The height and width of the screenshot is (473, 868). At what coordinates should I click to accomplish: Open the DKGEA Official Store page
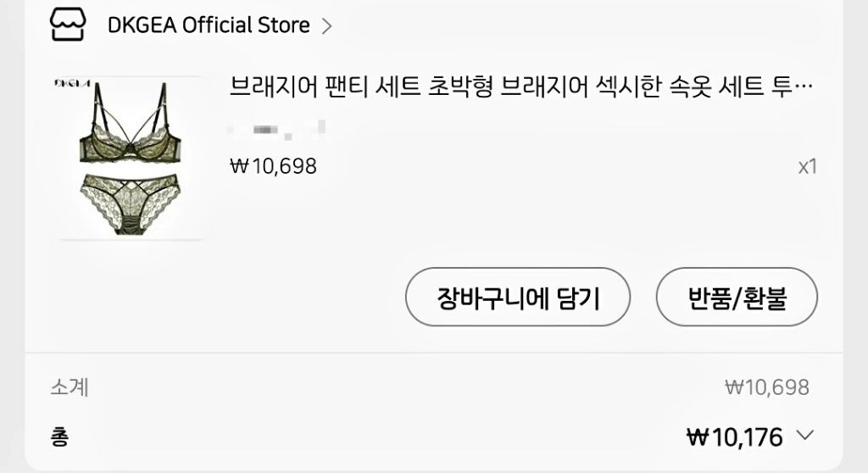(x=209, y=25)
